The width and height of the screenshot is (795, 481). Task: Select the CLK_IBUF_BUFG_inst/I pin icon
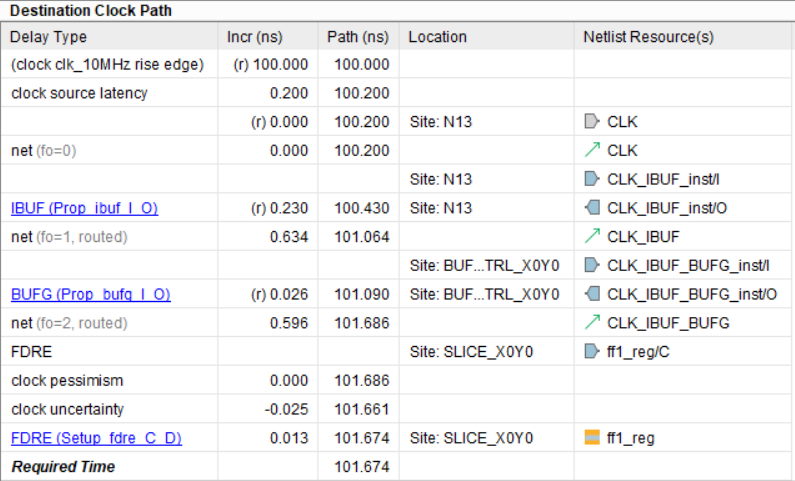click(x=592, y=266)
